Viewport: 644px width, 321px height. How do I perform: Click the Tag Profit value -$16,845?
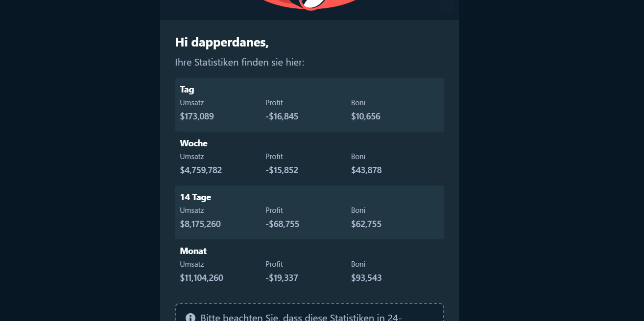(x=282, y=116)
